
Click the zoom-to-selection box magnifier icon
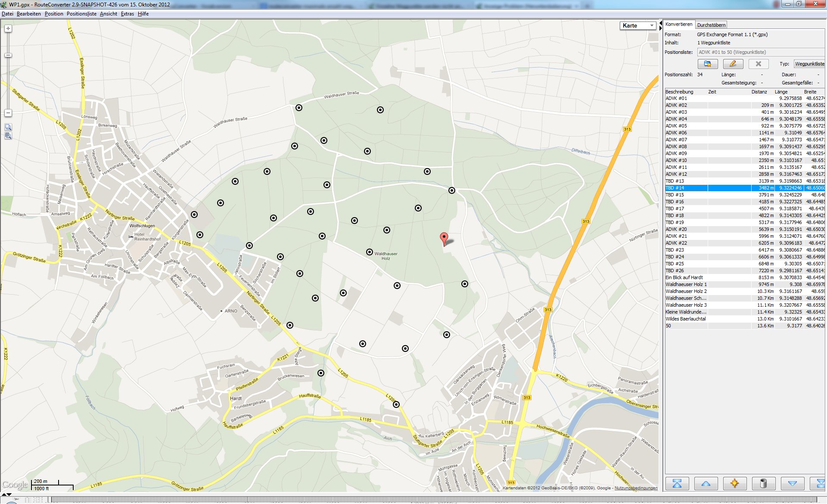coord(8,127)
